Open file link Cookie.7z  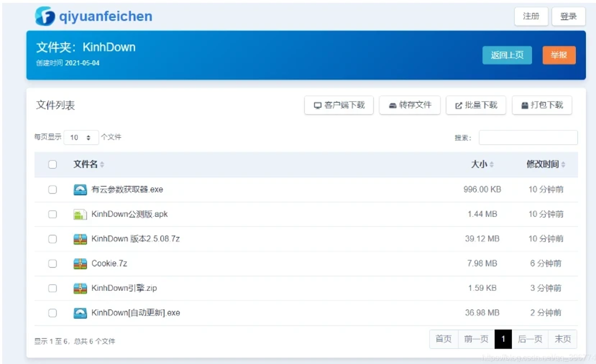click(109, 264)
